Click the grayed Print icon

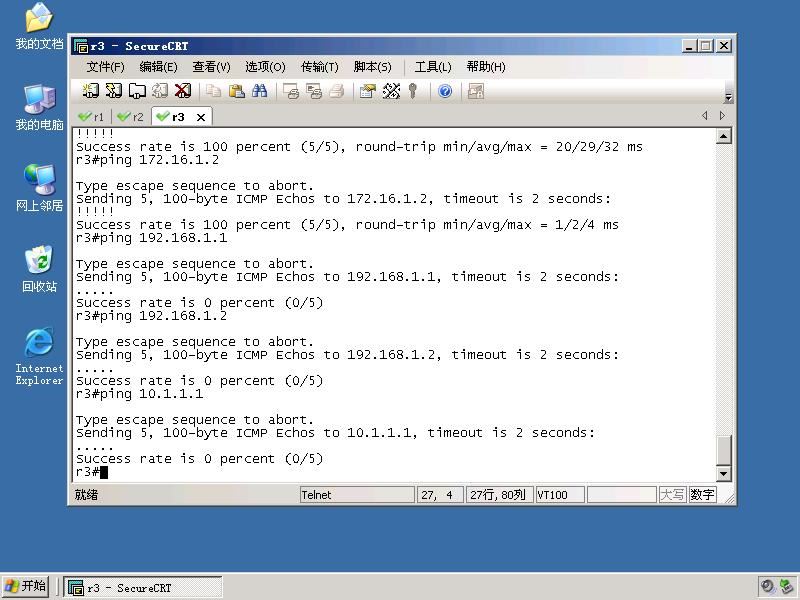point(336,91)
